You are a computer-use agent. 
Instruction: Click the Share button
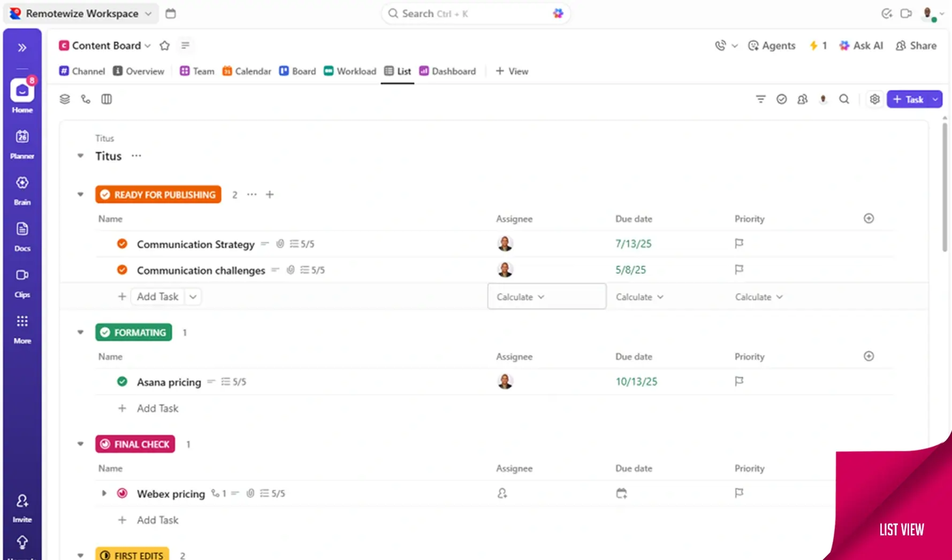916,46
